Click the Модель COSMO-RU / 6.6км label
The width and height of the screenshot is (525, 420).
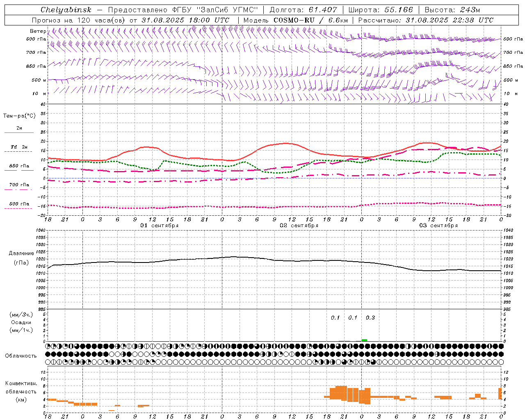296,20
